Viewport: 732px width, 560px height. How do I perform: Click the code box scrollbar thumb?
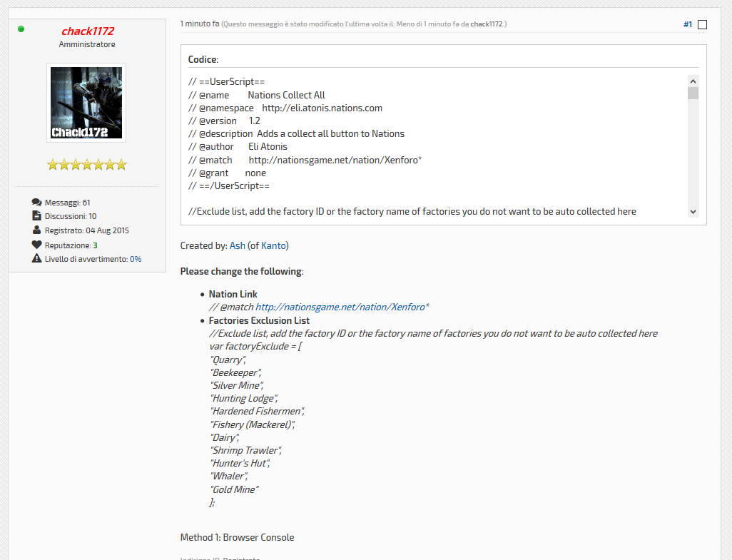coord(693,93)
